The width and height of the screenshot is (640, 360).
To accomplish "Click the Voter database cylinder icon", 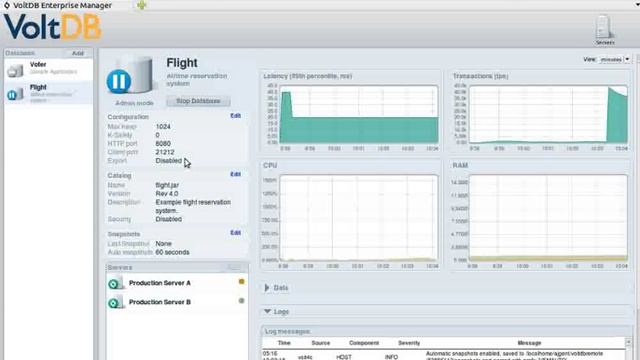I will point(16,71).
